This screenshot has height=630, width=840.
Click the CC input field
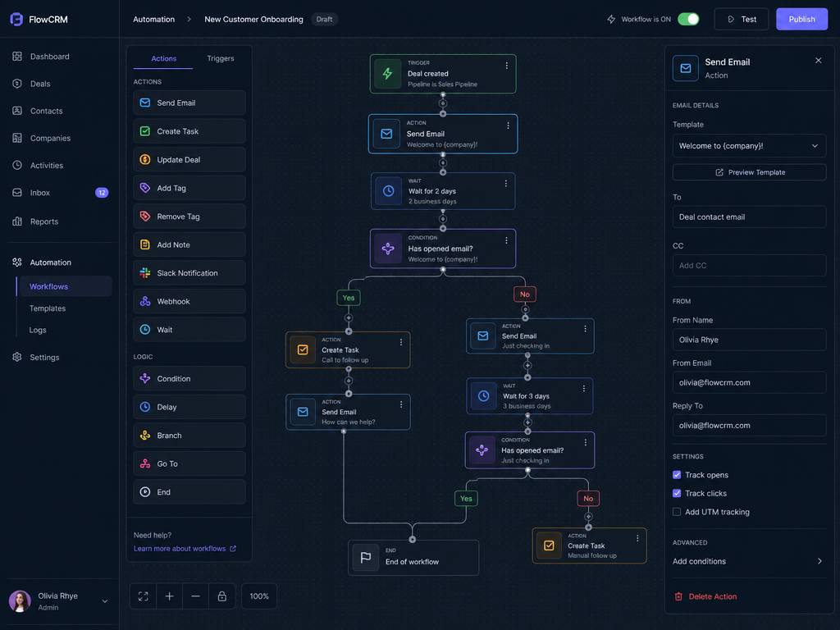(749, 266)
